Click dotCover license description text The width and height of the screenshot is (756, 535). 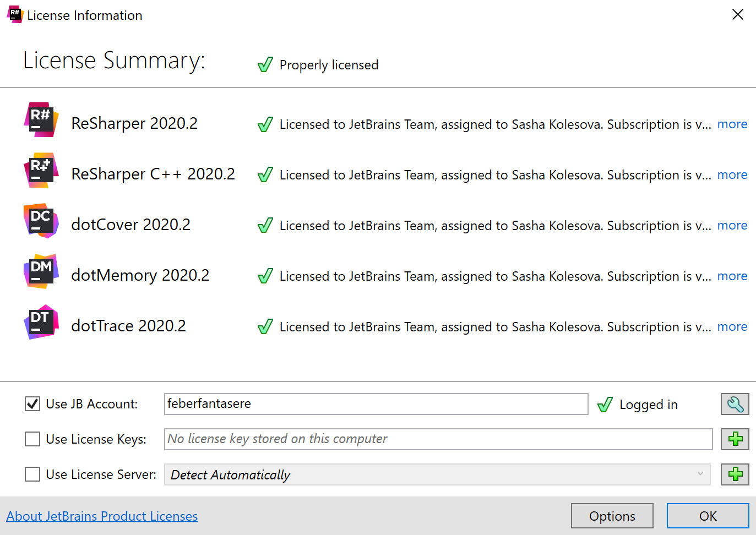(496, 226)
